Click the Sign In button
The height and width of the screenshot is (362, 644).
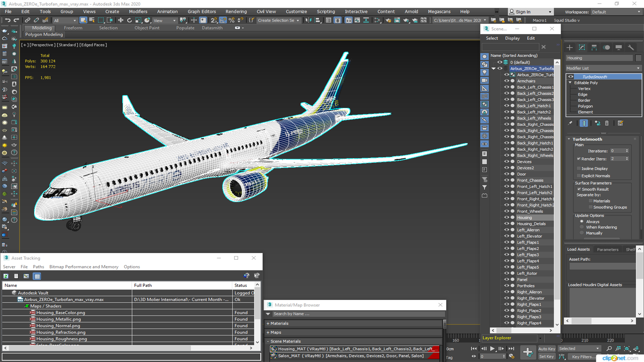530,12
